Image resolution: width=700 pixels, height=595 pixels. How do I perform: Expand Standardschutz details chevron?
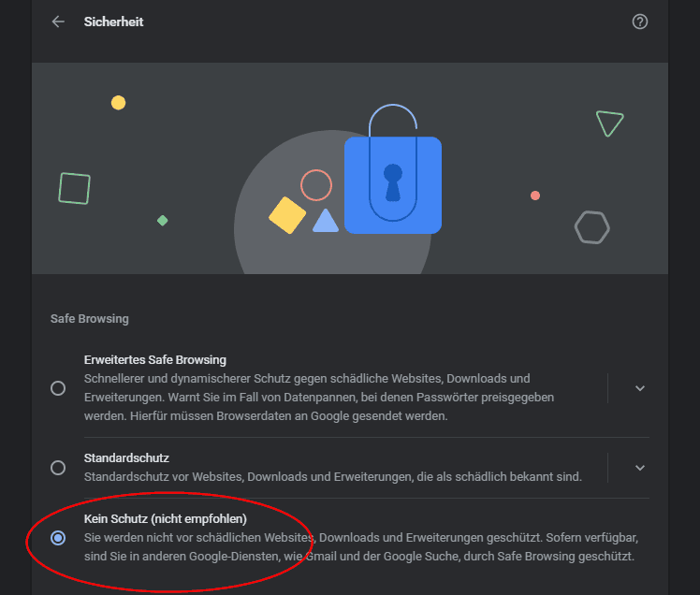coord(640,468)
